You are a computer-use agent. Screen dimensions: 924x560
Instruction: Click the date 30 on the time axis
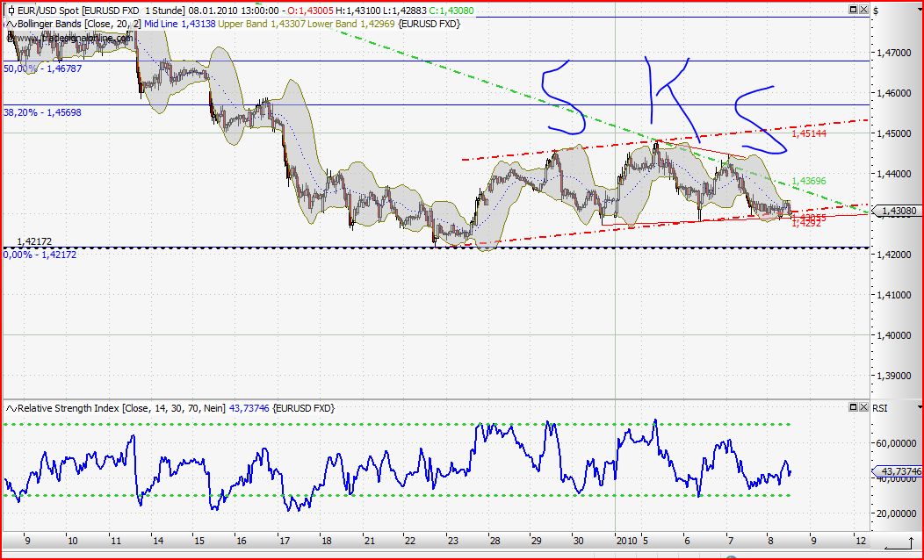coord(578,541)
